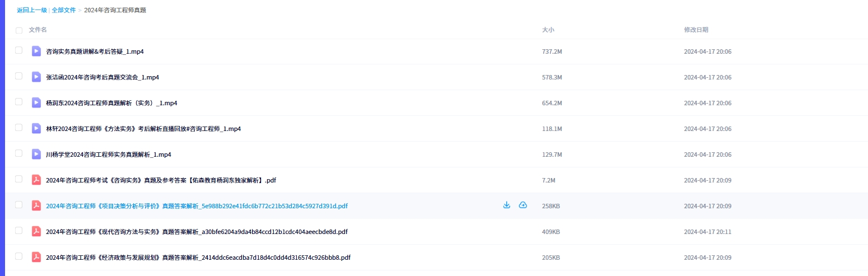Viewport: 868px width, 276px height.
Task: Click PDF icon beside 《现代咨询方法与实务》 file
Action: click(36, 231)
